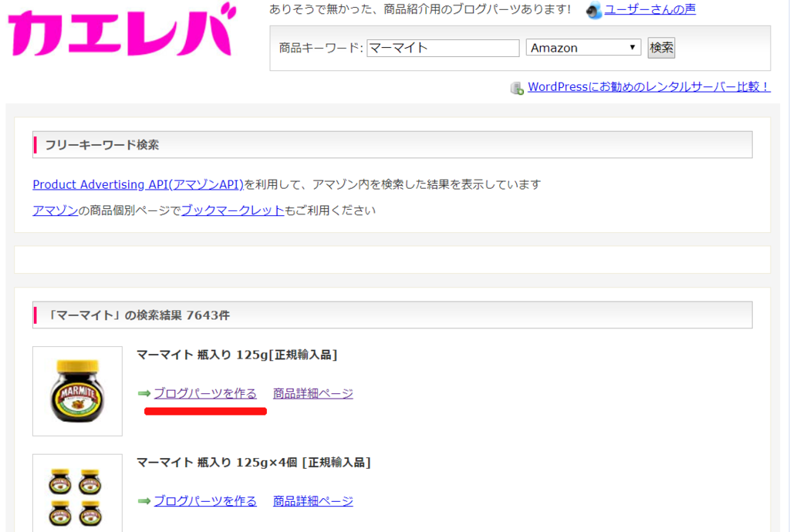The image size is (790, 532).
Task: Open the ブックマークレット link
Action: [233, 210]
